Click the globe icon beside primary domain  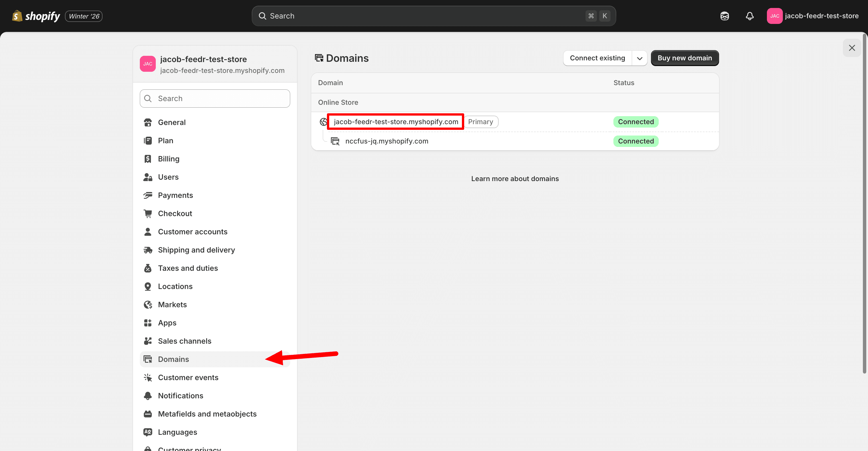[324, 122]
